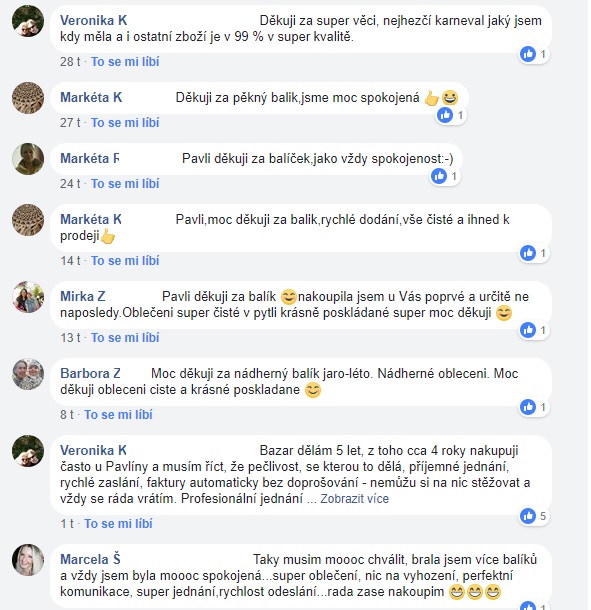
Task: Click like reaction icon on Veronika's karneval comment
Action: point(528,54)
